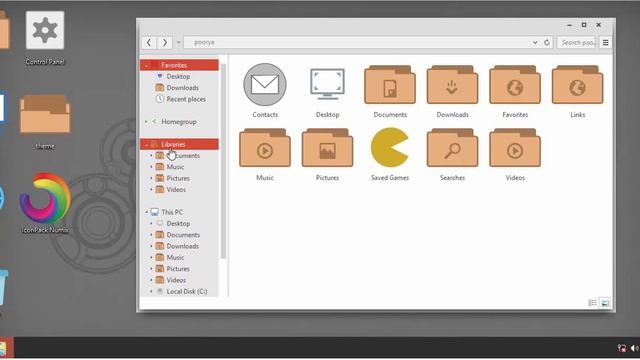The width and height of the screenshot is (640, 360).
Task: Select Videos under This PC
Action: 176,280
